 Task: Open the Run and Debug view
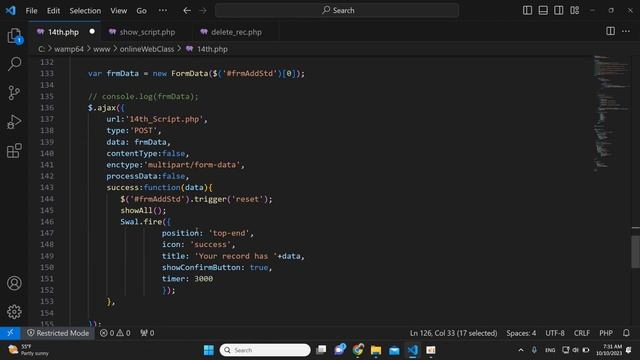pos(14,122)
